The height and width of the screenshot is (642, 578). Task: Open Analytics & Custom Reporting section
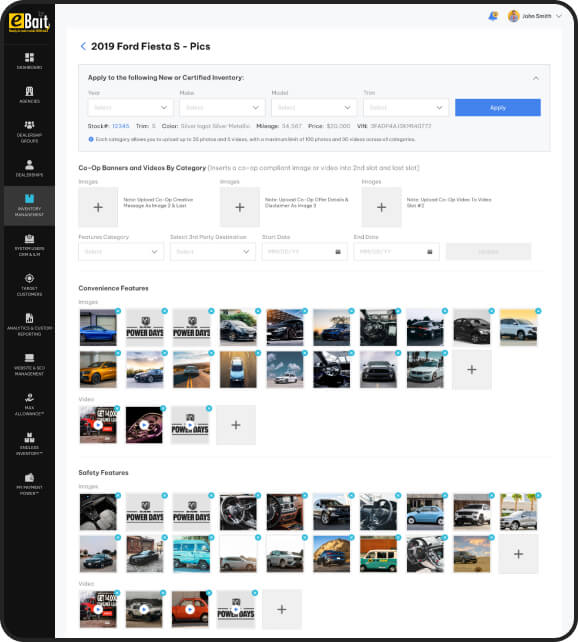[x=29, y=324]
